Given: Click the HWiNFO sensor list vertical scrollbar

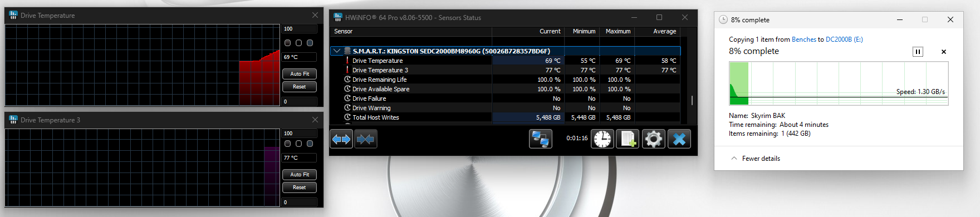Looking at the screenshot, I should (692, 100).
